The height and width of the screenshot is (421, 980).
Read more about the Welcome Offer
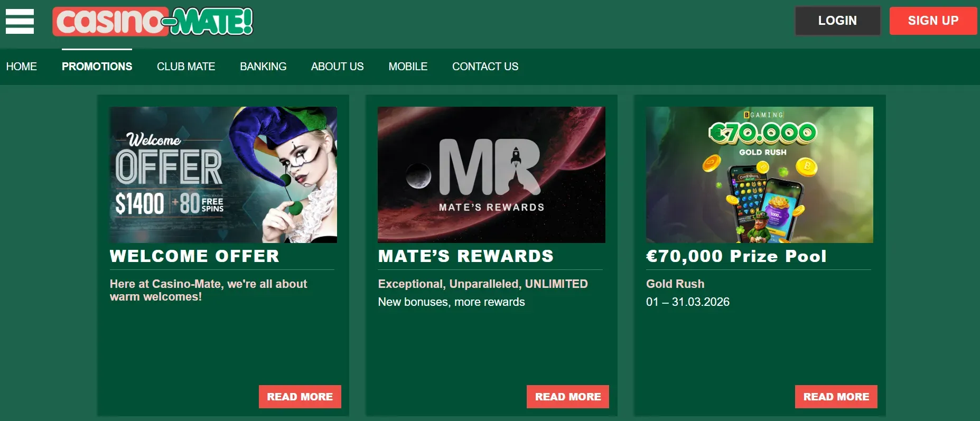tap(300, 397)
